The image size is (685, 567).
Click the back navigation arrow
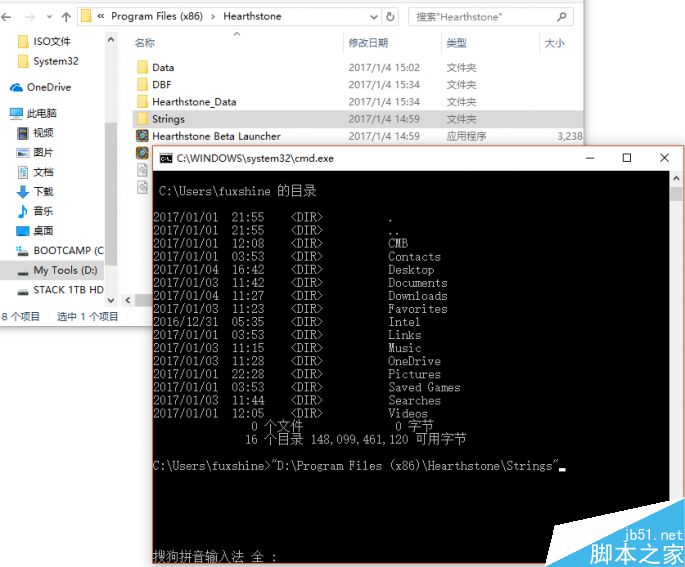click(9, 17)
